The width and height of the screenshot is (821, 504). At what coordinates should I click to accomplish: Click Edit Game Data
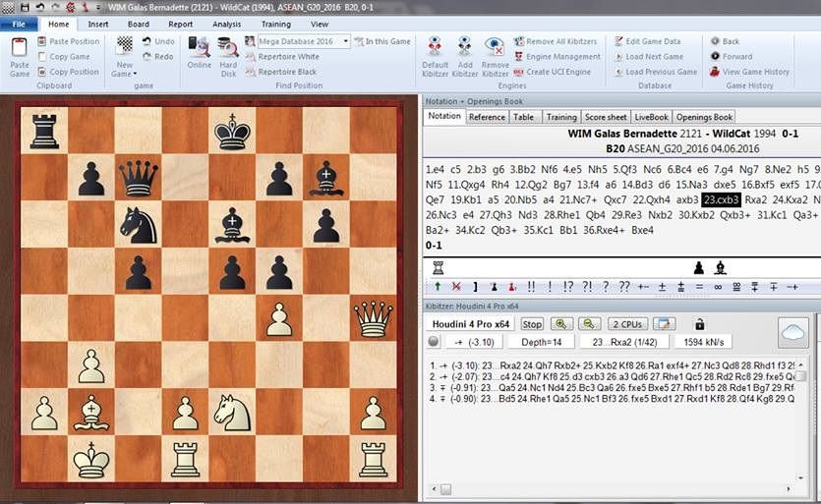(648, 41)
